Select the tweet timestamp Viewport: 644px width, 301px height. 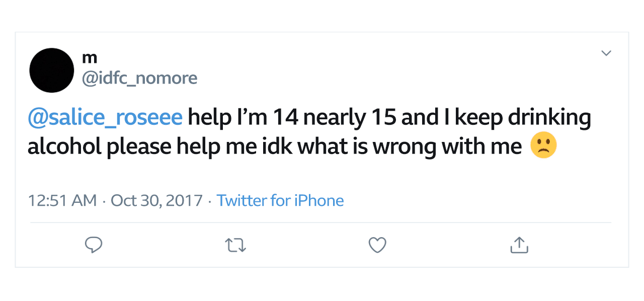(x=62, y=200)
